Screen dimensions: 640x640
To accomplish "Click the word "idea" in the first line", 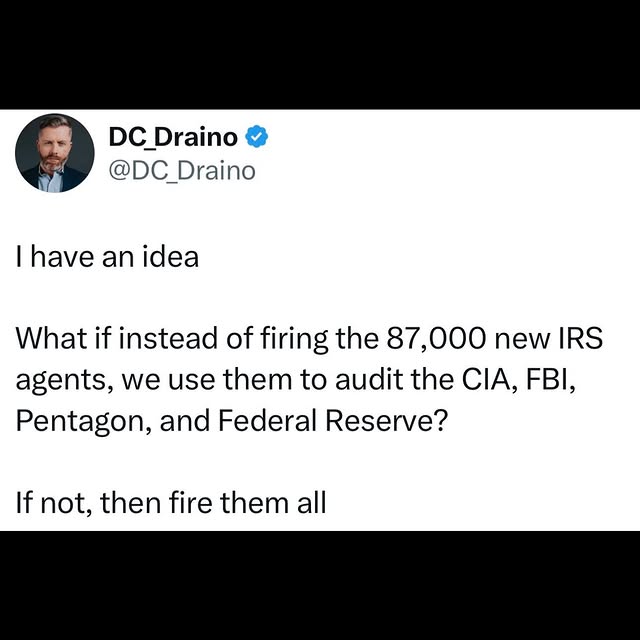I will (x=171, y=257).
